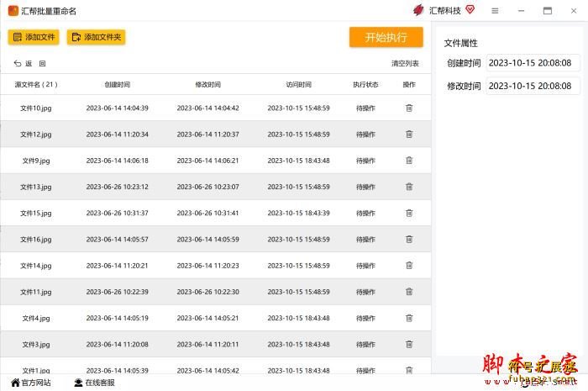Delete row 文件3.jpg with trash icon
This screenshot has width=588, height=391.
point(409,345)
